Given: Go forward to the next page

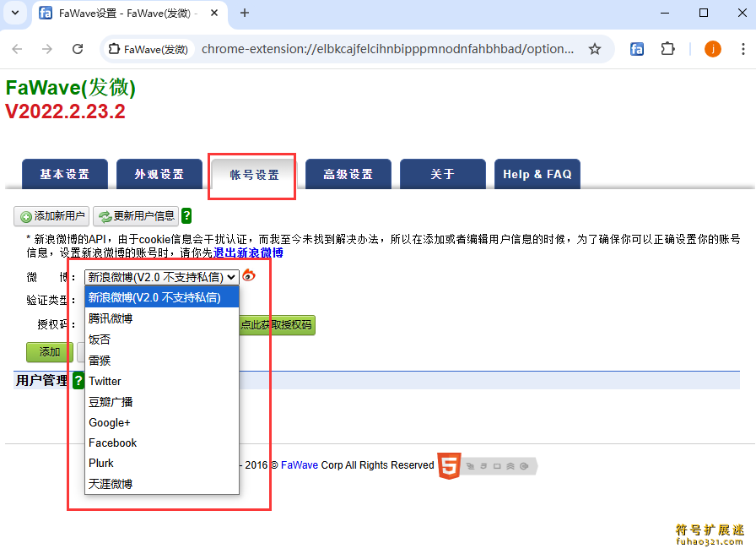Looking at the screenshot, I should [x=46, y=49].
